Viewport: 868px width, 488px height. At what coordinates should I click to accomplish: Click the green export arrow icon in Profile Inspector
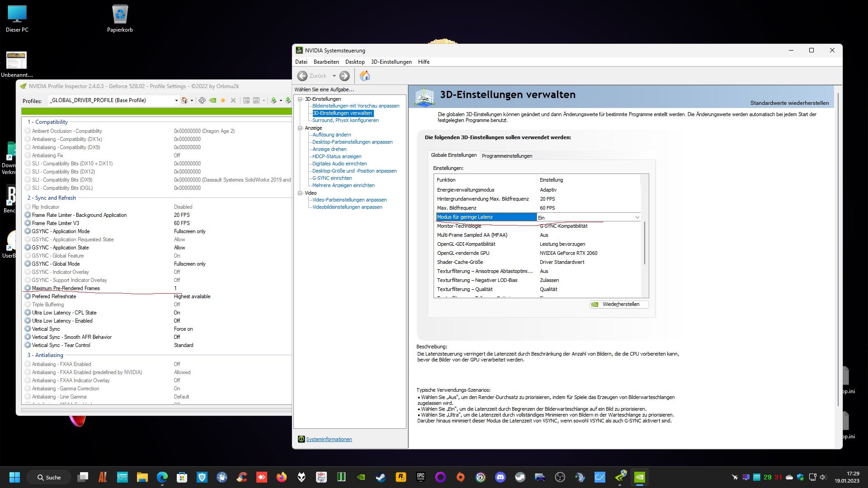(x=274, y=100)
